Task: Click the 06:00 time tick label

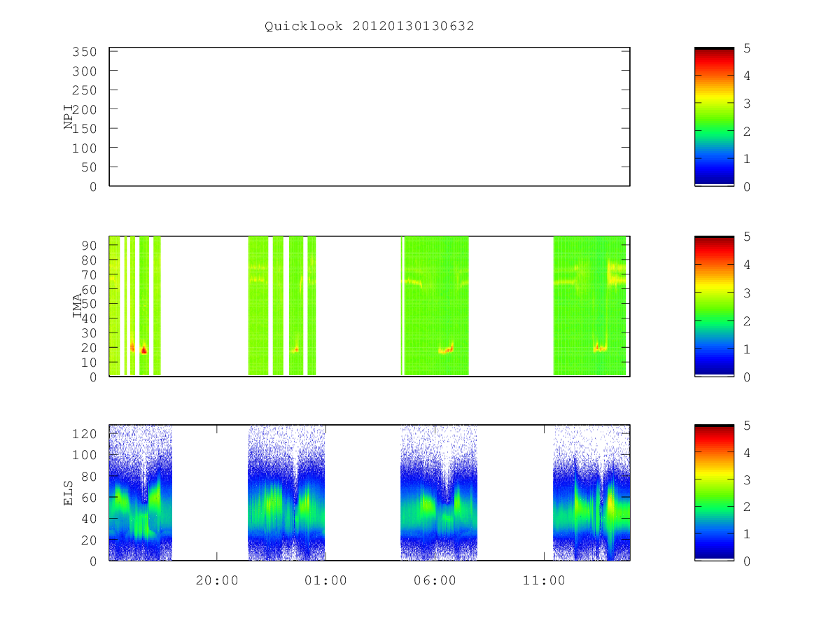Action: [435, 581]
